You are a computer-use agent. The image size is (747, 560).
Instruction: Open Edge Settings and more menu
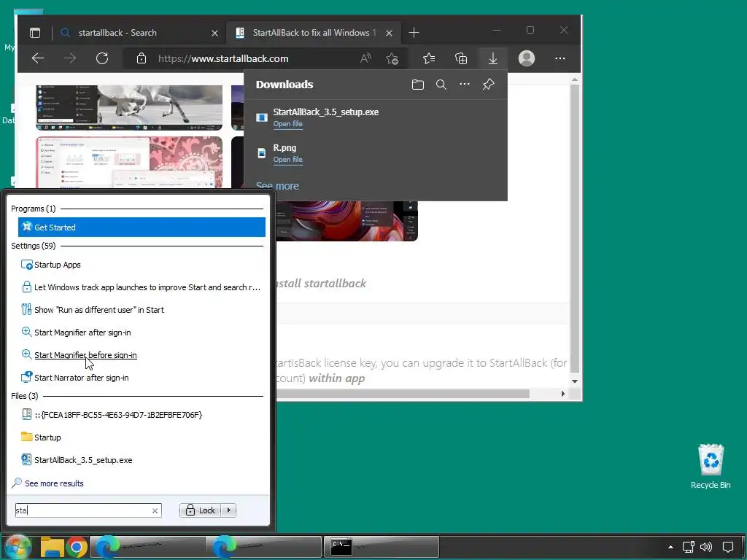point(560,58)
